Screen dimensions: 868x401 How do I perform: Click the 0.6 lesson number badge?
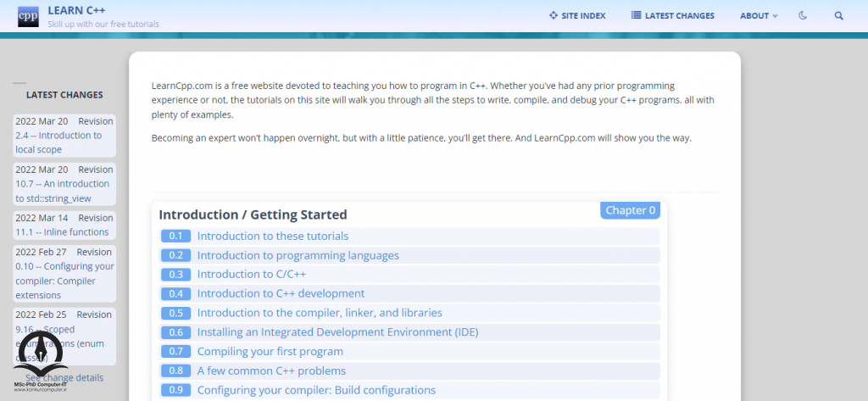pyautogui.click(x=175, y=332)
